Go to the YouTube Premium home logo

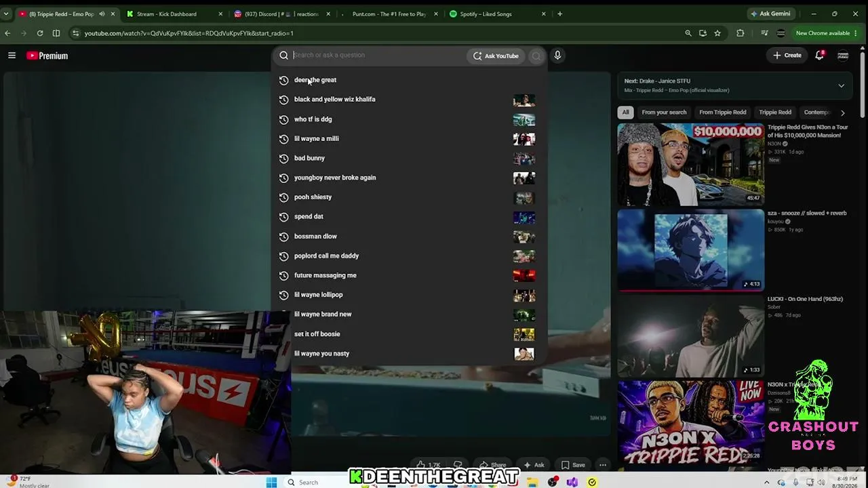tap(47, 56)
